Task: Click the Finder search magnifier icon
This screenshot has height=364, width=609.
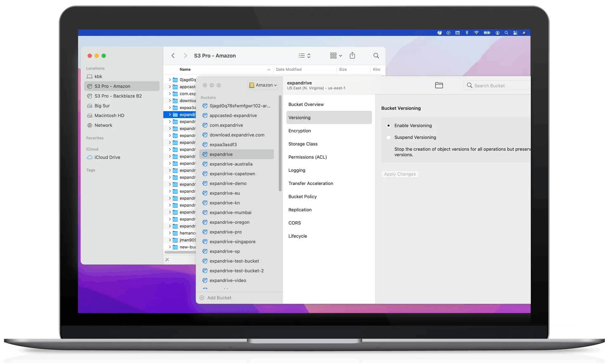Action: [376, 55]
